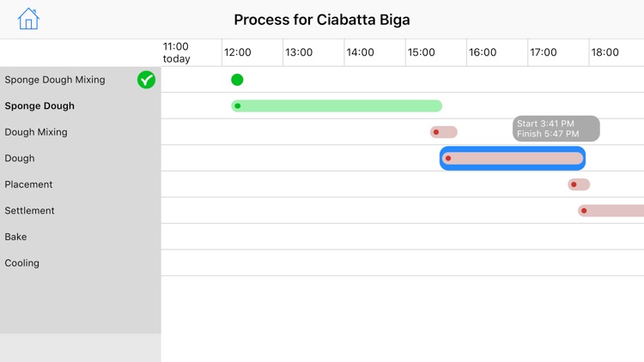Click the 11:00 today time label

coord(176,52)
